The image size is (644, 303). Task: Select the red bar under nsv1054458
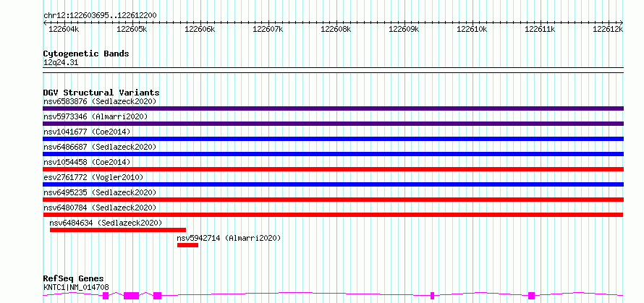[x=333, y=169]
